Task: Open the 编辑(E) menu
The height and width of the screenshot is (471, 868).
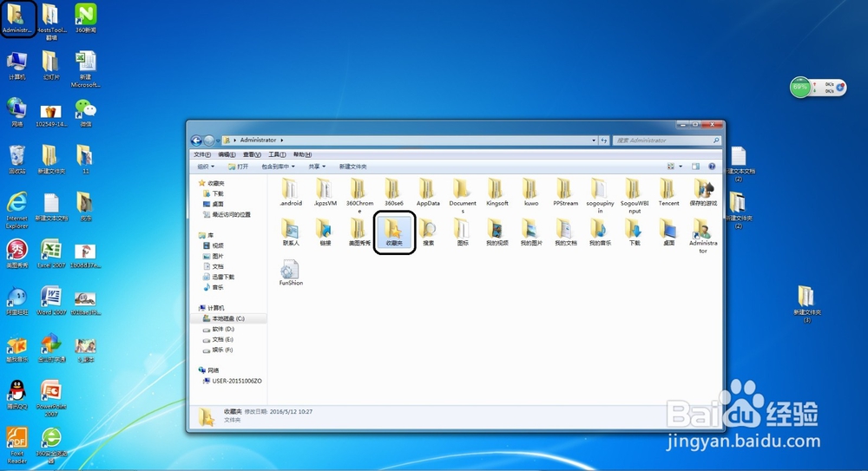Action: (227, 154)
